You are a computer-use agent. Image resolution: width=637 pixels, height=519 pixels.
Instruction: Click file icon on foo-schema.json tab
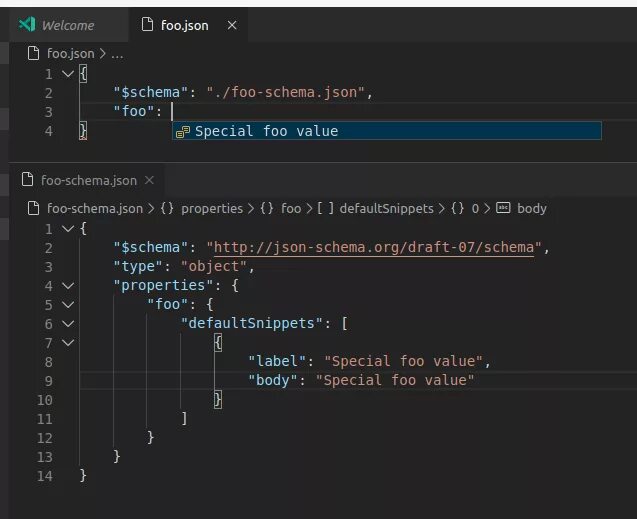click(27, 179)
